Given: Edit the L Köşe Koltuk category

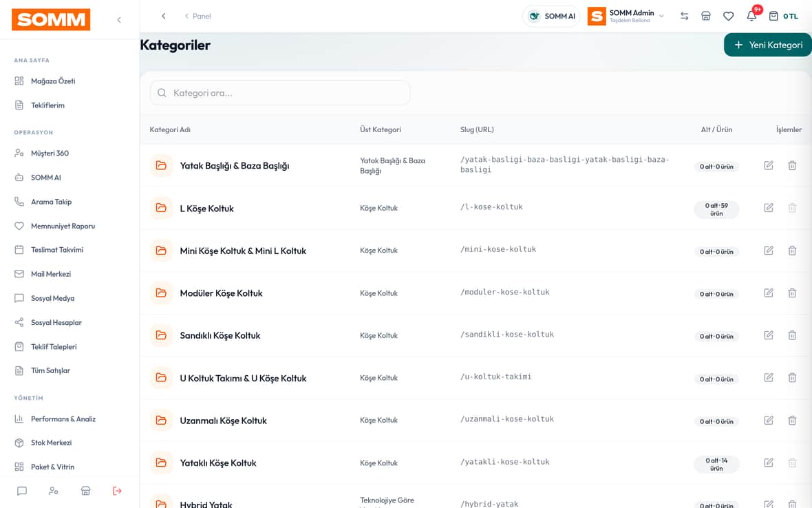Looking at the screenshot, I should (x=769, y=208).
